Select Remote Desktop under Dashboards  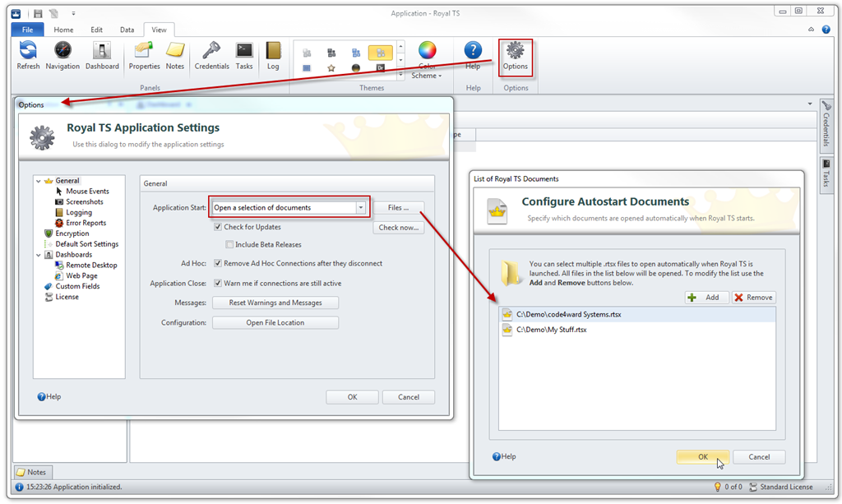[91, 265]
